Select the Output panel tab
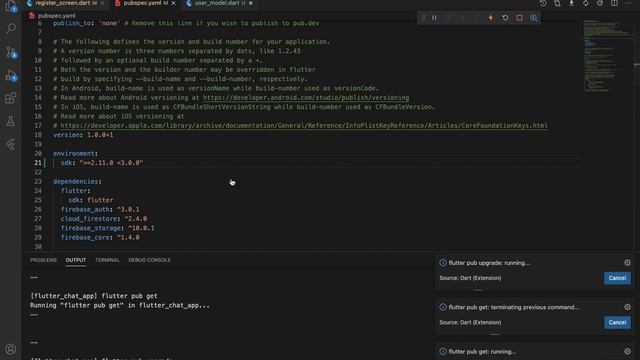The width and height of the screenshot is (640, 360). tap(76, 260)
